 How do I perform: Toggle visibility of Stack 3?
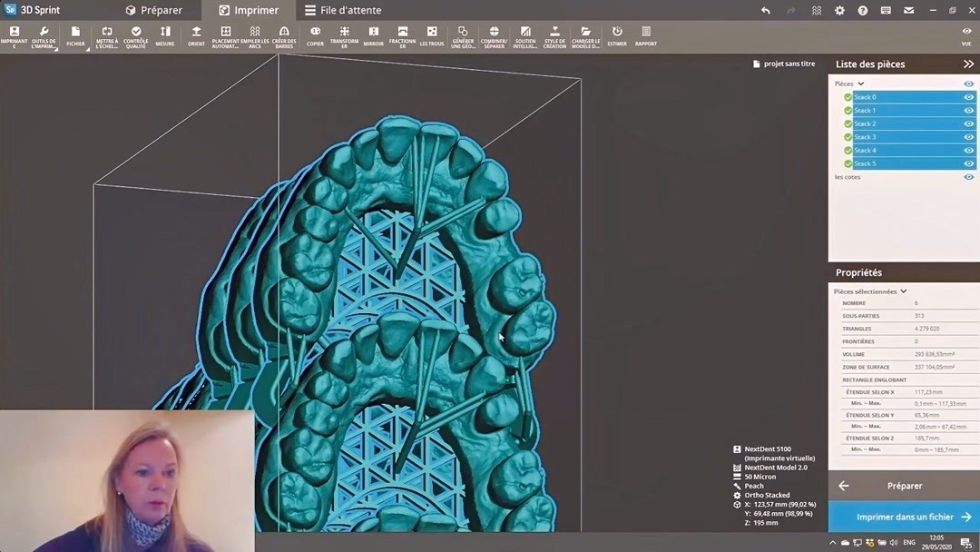pos(967,136)
